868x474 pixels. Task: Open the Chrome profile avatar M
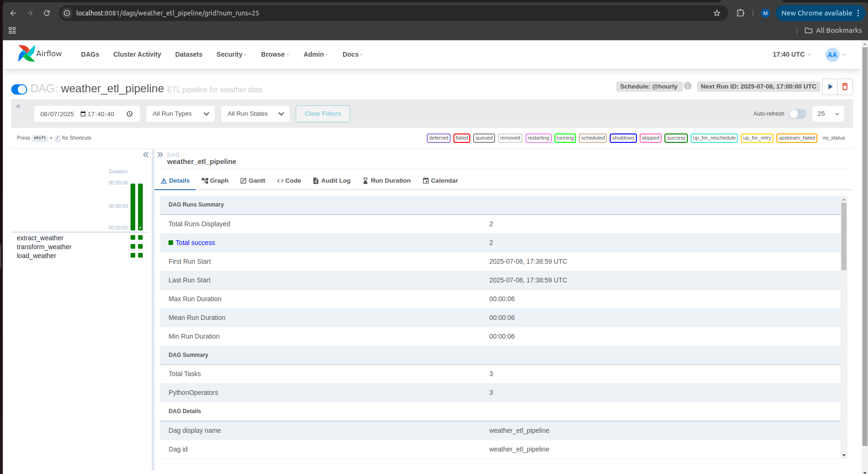766,13
